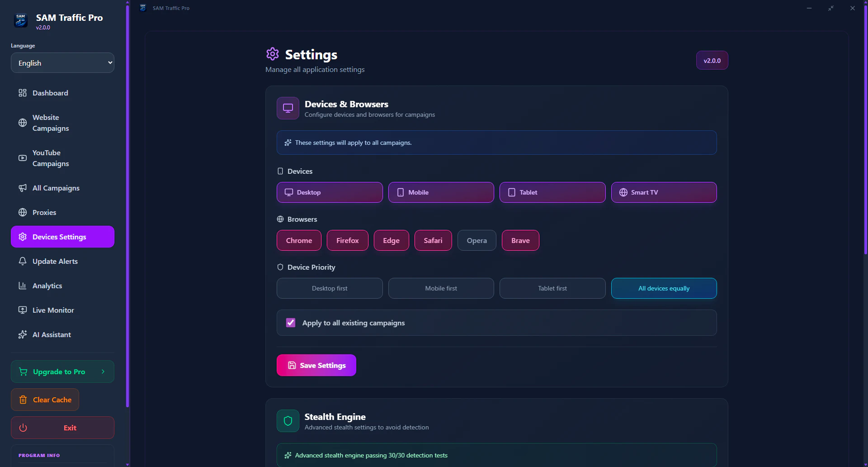868x467 pixels.
Task: Click the Website Campaigns globe icon
Action: (23, 123)
